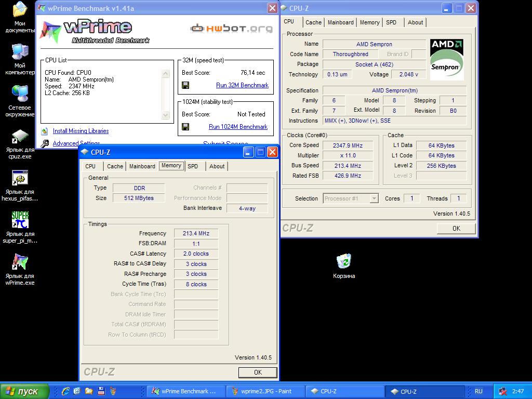
Task: Click the Package Socket A (462) field
Action: [374, 64]
